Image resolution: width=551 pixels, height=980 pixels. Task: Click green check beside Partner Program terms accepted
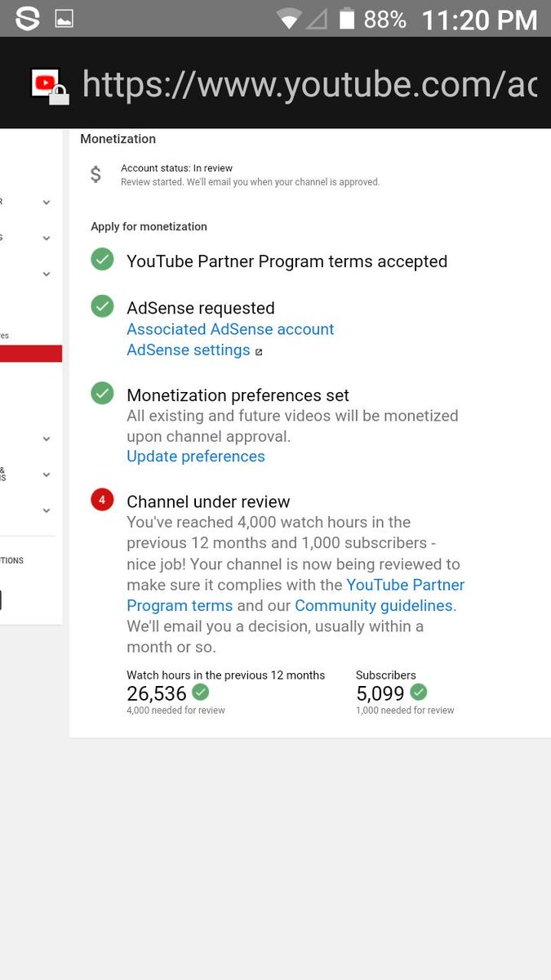coord(102,261)
